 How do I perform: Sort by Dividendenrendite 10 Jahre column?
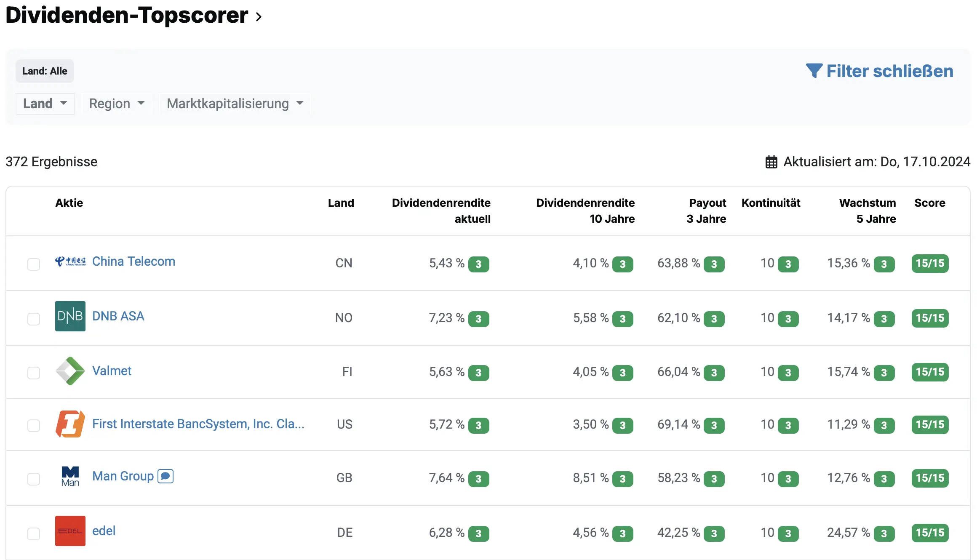click(585, 211)
